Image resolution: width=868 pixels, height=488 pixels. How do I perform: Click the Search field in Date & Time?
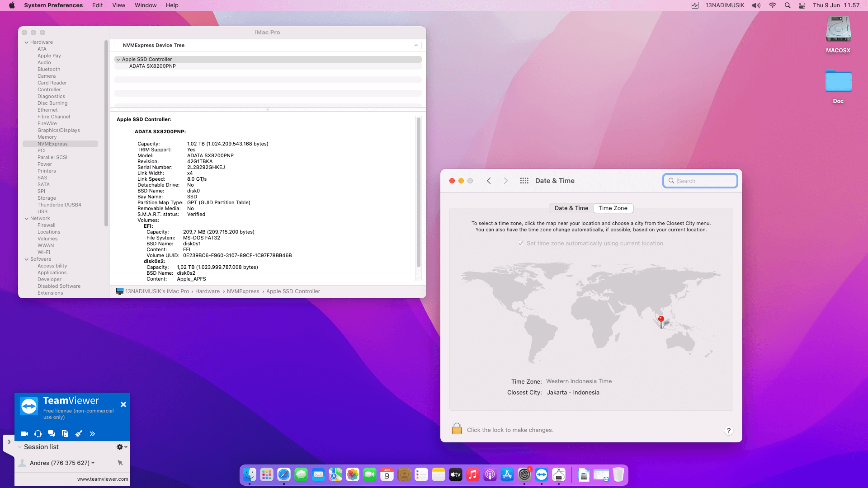(x=700, y=181)
